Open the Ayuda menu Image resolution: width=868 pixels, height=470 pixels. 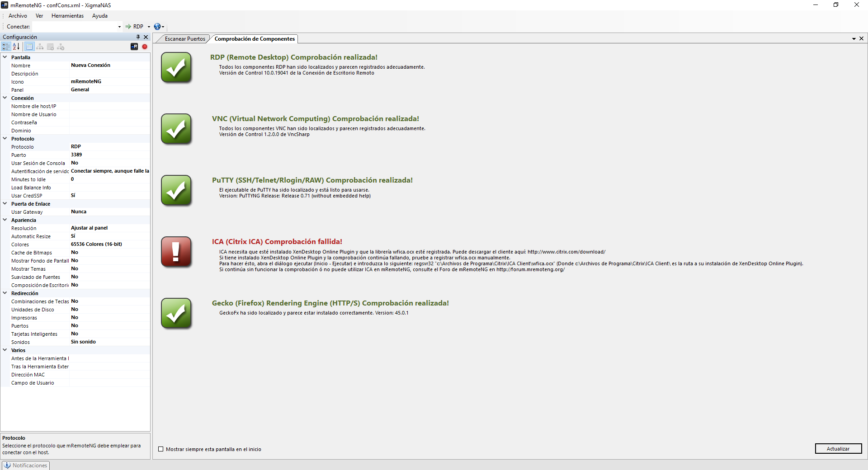click(100, 16)
